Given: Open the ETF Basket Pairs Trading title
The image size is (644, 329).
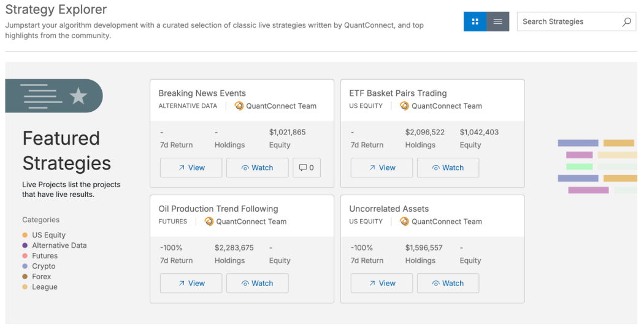Looking at the screenshot, I should click(x=398, y=93).
